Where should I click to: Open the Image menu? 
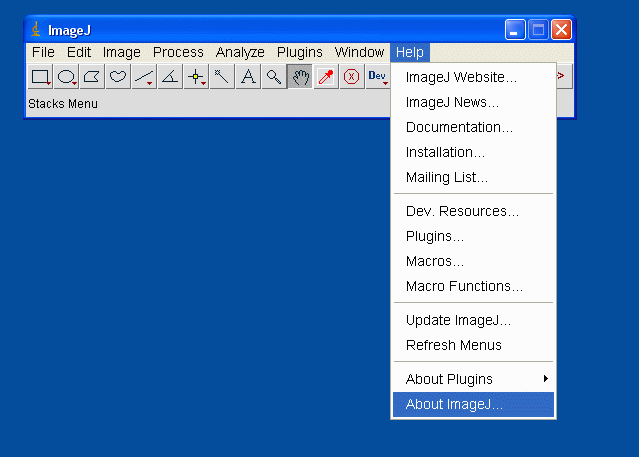pos(121,52)
